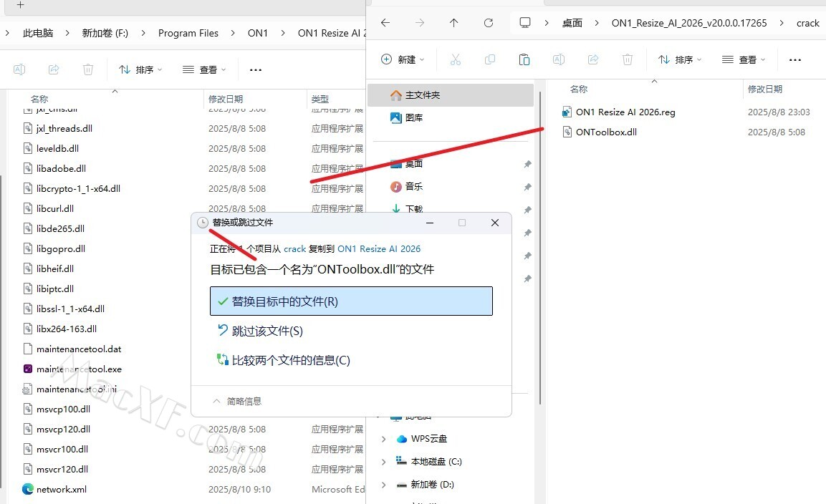826x504 pixels.
Task: Click ON1_Resize_AI_2026_v20.0.0.17265 in the address bar
Action: (689, 23)
